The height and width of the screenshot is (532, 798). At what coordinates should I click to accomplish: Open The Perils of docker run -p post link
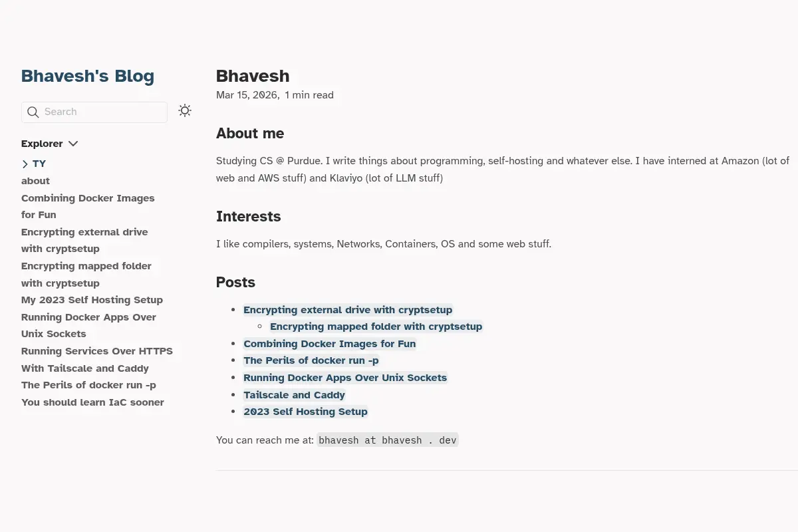point(311,360)
